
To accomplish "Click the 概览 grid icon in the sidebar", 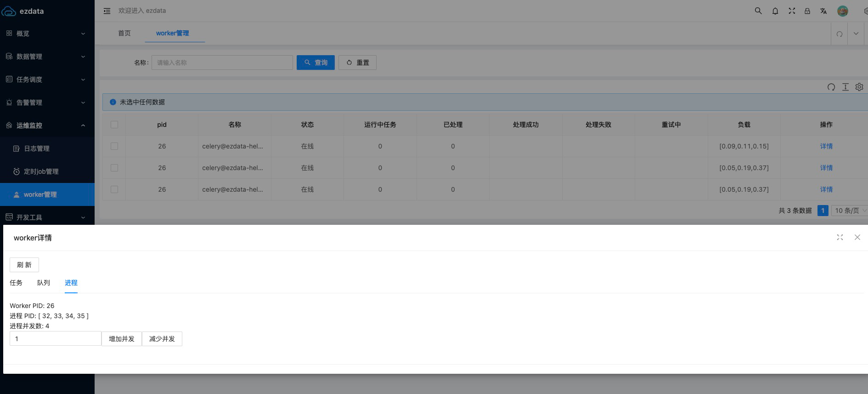I will 9,33.
